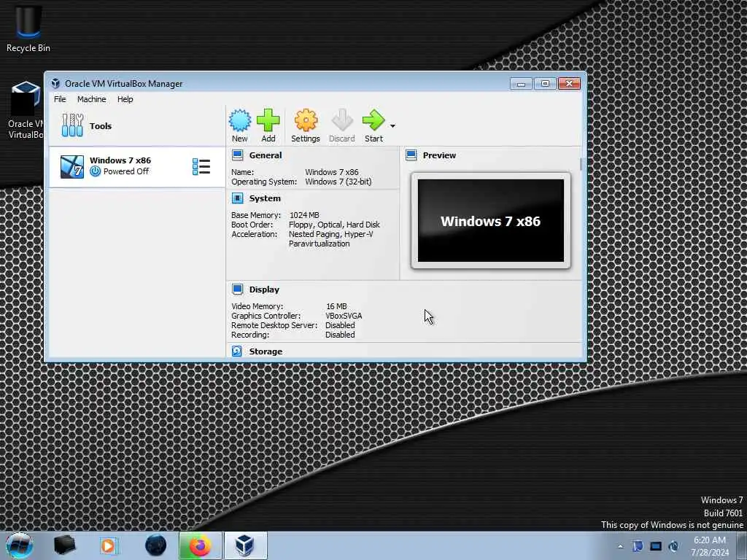Click the Action Center flag tray icon
The width and height of the screenshot is (747, 560).
pos(638,546)
